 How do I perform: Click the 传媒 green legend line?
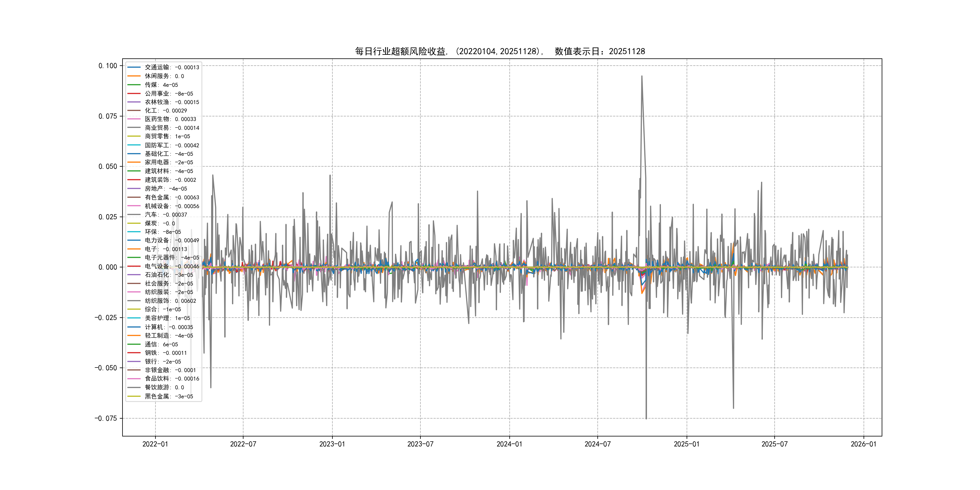[x=134, y=85]
